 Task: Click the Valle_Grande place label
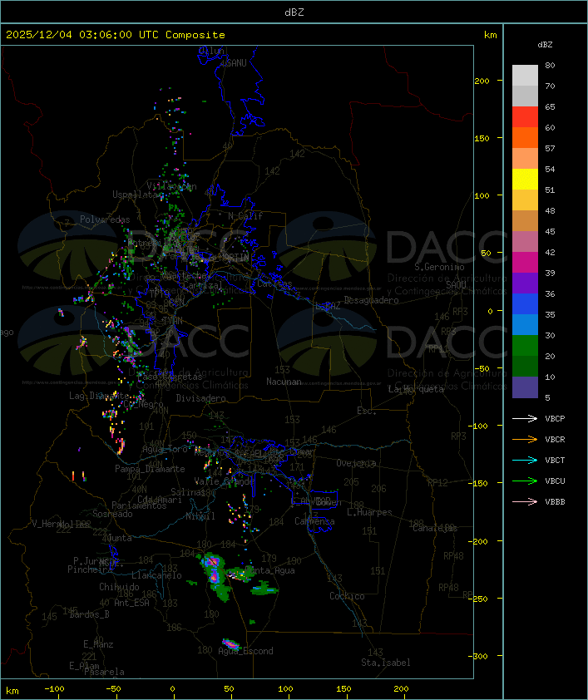(224, 481)
